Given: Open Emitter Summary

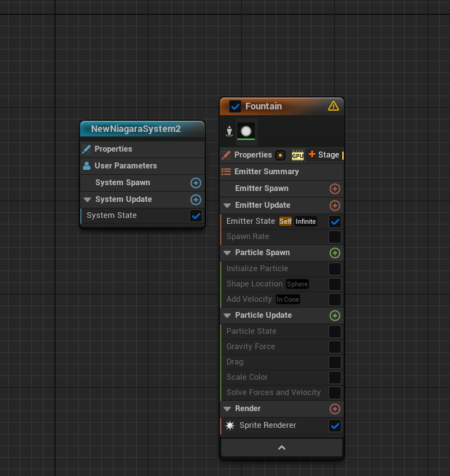Looking at the screenshot, I should click(282, 172).
